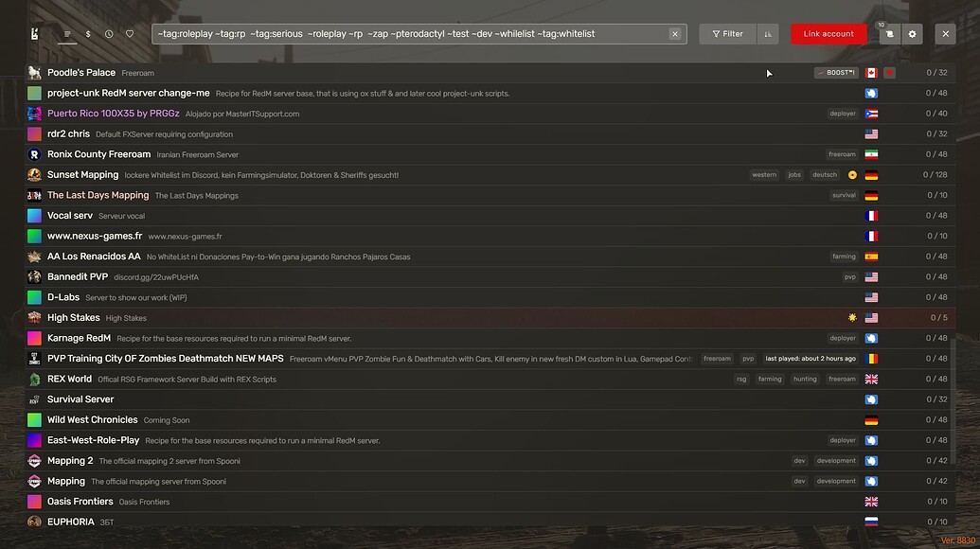This screenshot has width=980, height=549.
Task: Click the deutsch tag on Sunset Mapping
Action: (x=825, y=175)
